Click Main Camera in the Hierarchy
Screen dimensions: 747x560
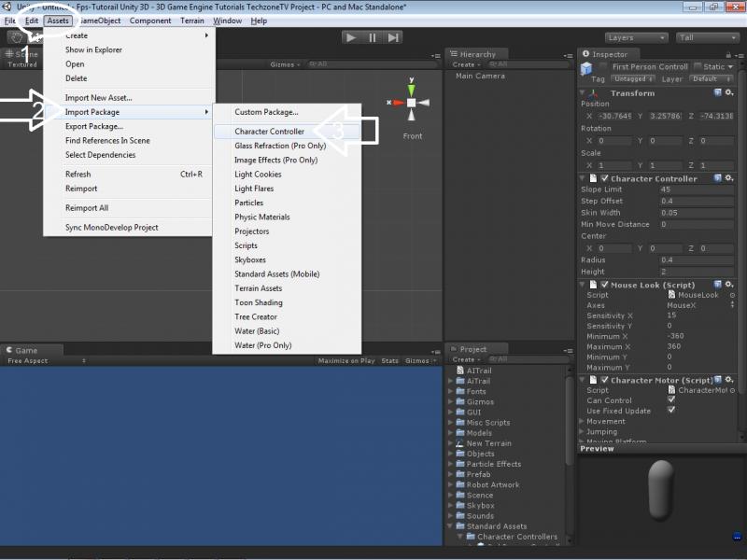[x=480, y=77]
